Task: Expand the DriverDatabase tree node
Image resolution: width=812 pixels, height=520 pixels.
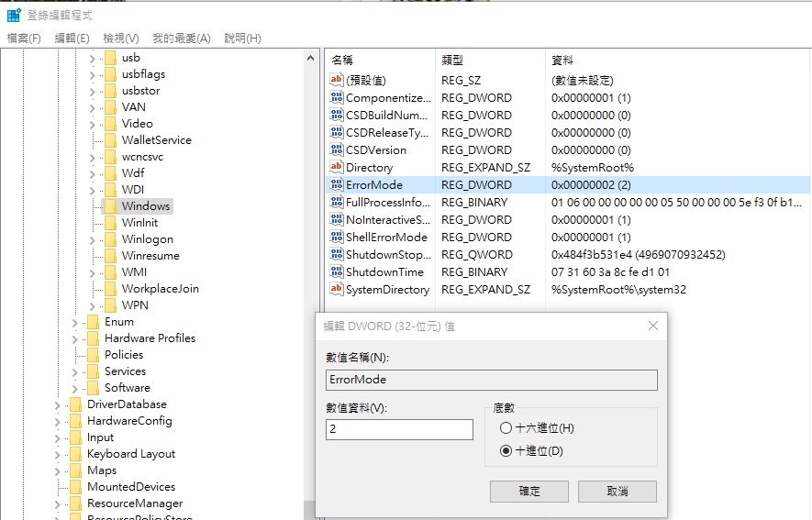Action: pyautogui.click(x=57, y=404)
